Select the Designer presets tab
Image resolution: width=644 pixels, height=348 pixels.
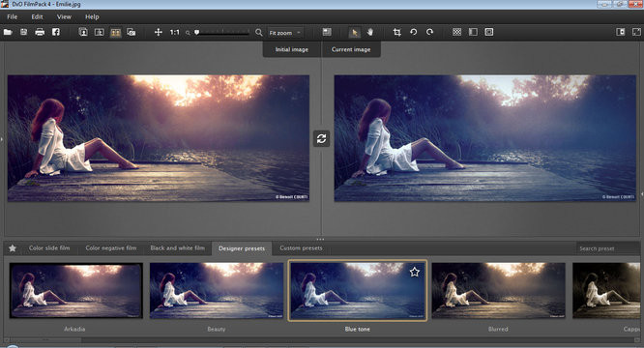point(242,248)
